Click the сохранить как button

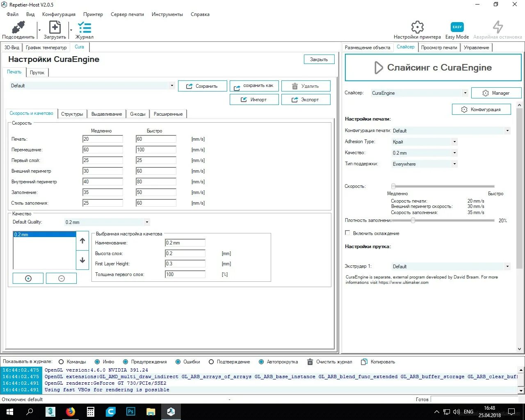coord(254,86)
